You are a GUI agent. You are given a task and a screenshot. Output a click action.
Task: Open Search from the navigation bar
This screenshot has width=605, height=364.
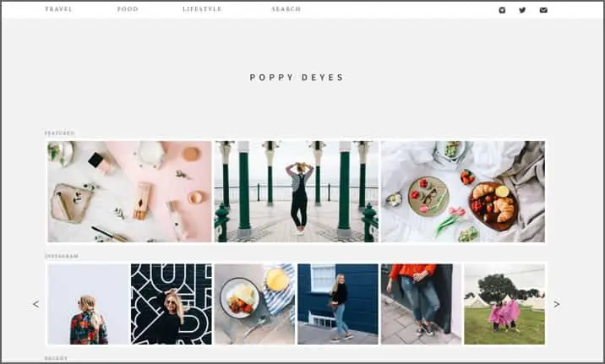(x=286, y=9)
